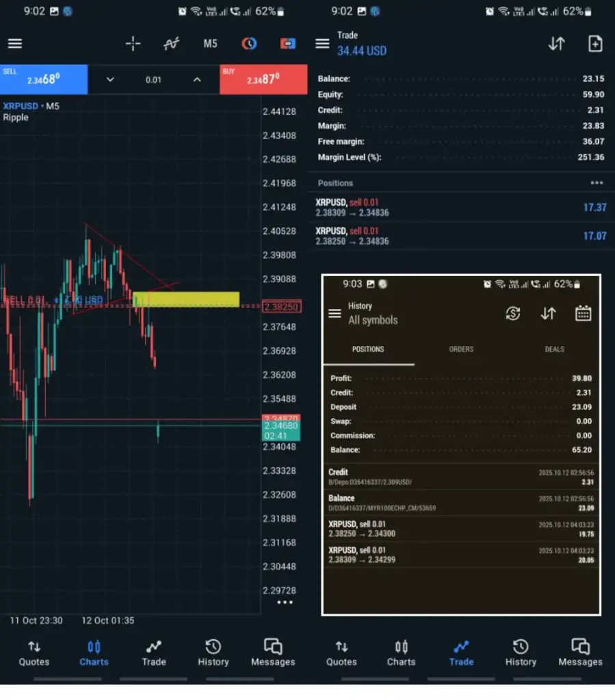Open the new order document icon
615x700 pixels.
(x=595, y=44)
